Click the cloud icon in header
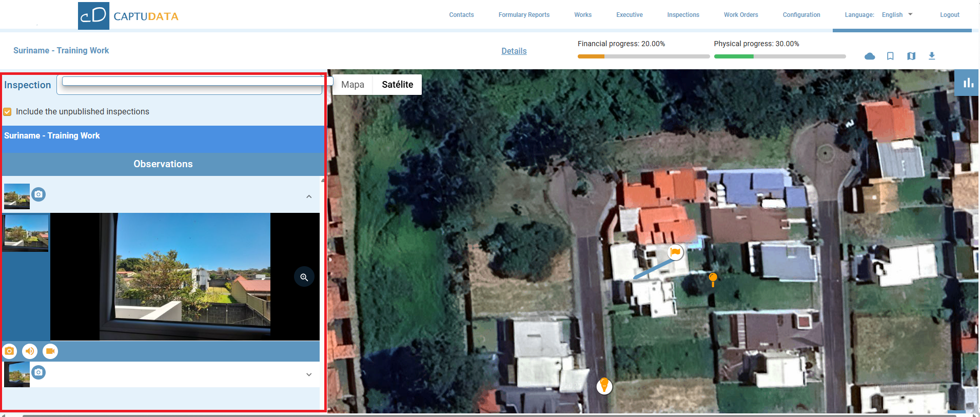This screenshot has width=980, height=417. click(x=870, y=56)
